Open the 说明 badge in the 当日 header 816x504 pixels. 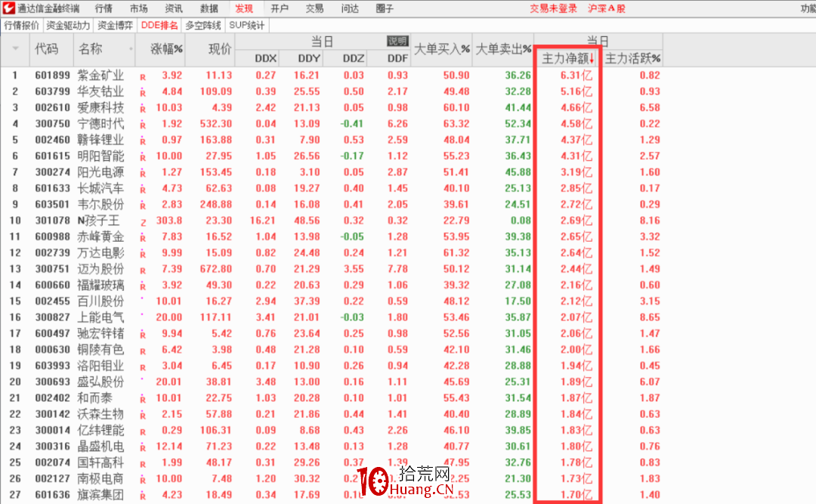396,42
